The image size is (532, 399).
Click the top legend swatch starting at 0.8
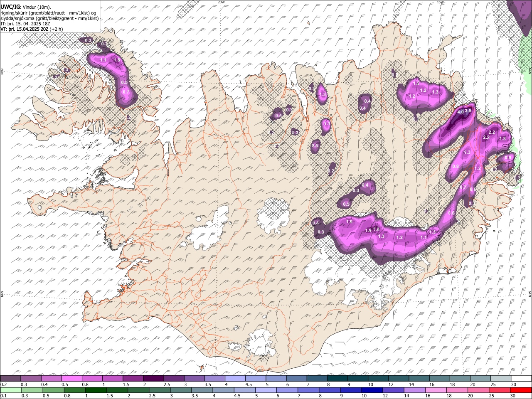92,378
